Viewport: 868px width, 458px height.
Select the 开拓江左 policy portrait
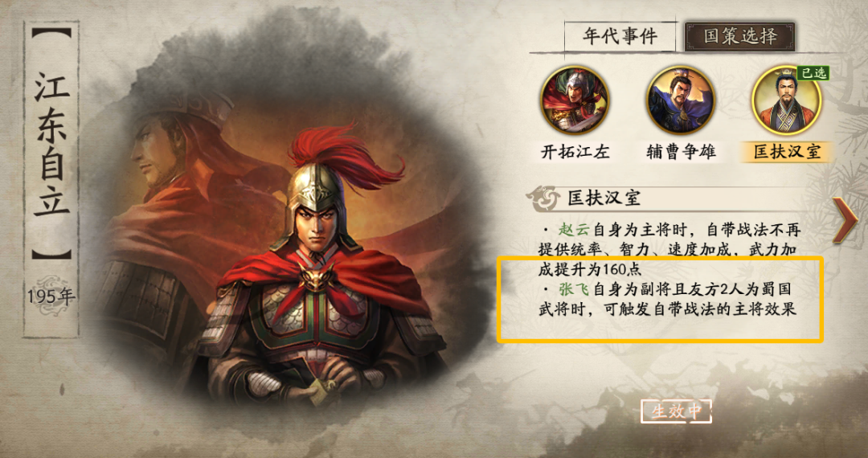click(x=575, y=100)
